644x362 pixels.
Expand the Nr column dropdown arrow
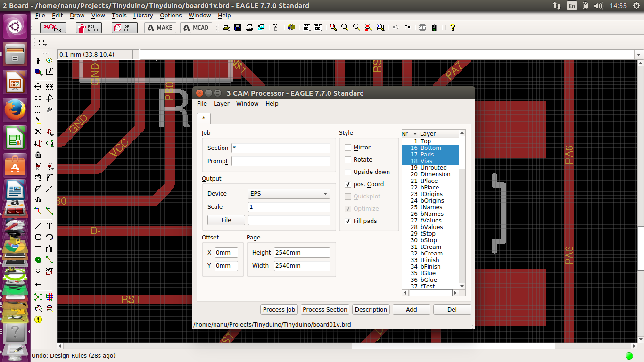coord(415,134)
